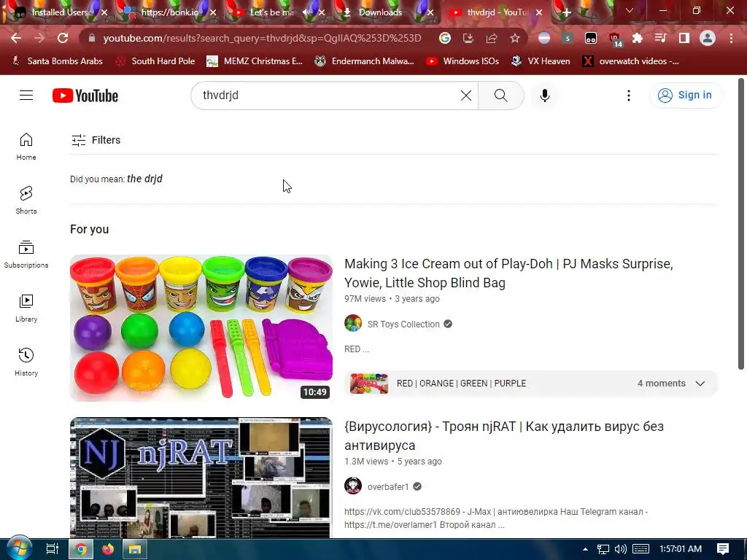This screenshot has width=747, height=560.
Task: Click the SR Toys Collection avatar
Action: pos(353,323)
